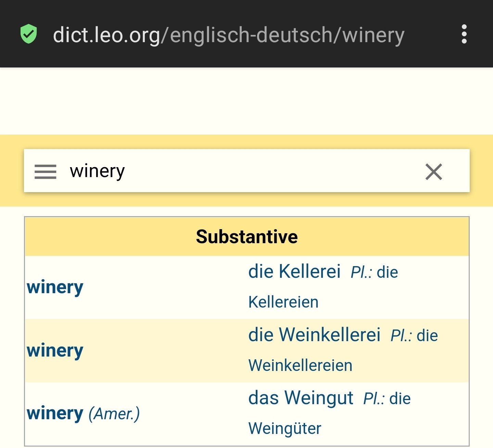The width and height of the screenshot is (493, 448).
Task: Open translation die Weinkellerei
Action: [x=314, y=335]
